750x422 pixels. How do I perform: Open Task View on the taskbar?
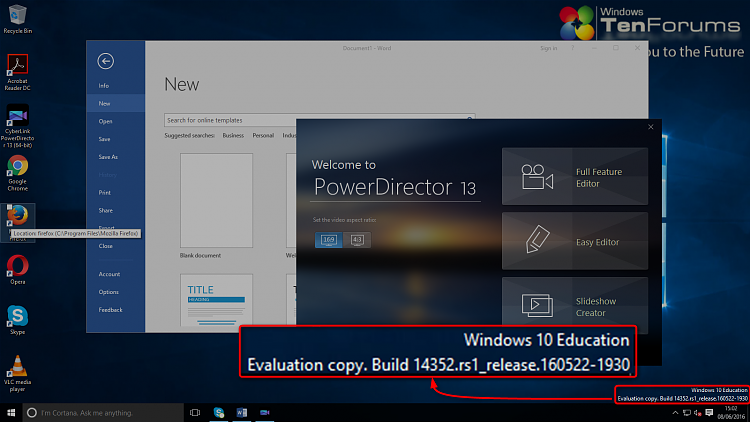point(195,412)
